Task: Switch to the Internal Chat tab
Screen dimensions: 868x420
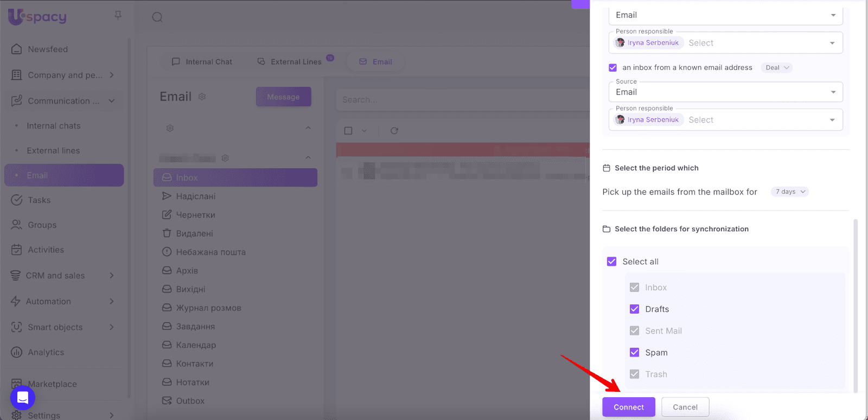Action: tap(202, 62)
